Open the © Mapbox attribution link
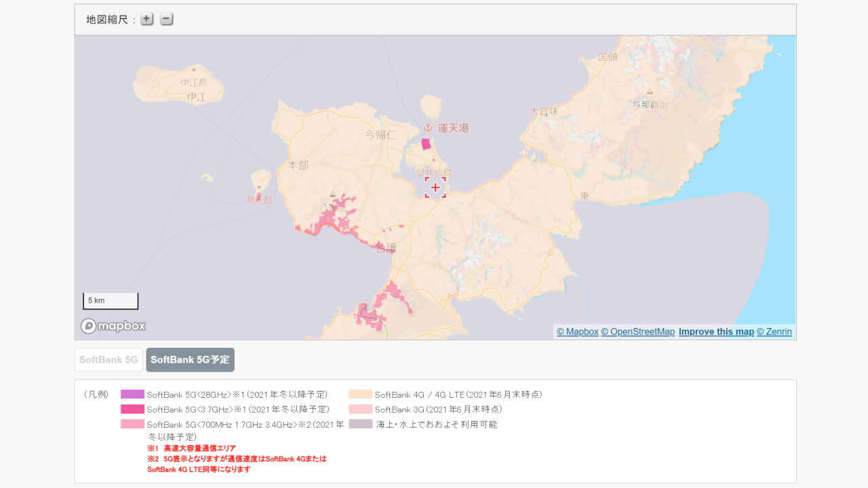868x488 pixels. (x=576, y=331)
